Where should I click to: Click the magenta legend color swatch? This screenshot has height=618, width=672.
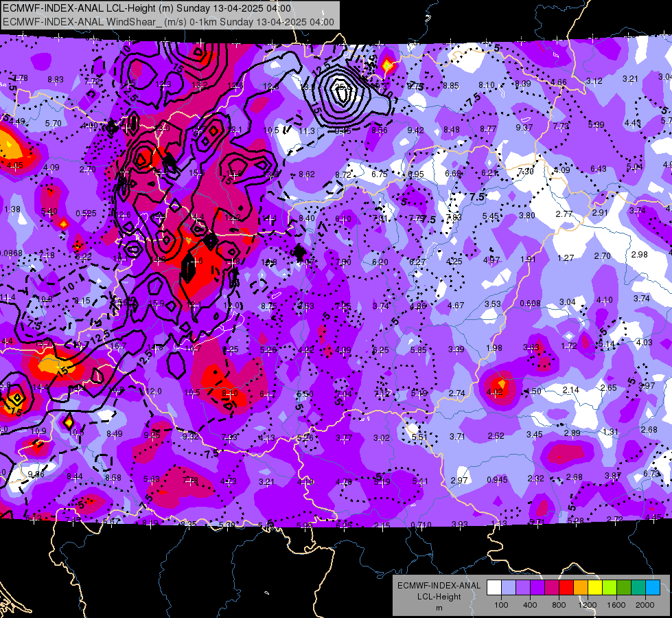pos(552,588)
